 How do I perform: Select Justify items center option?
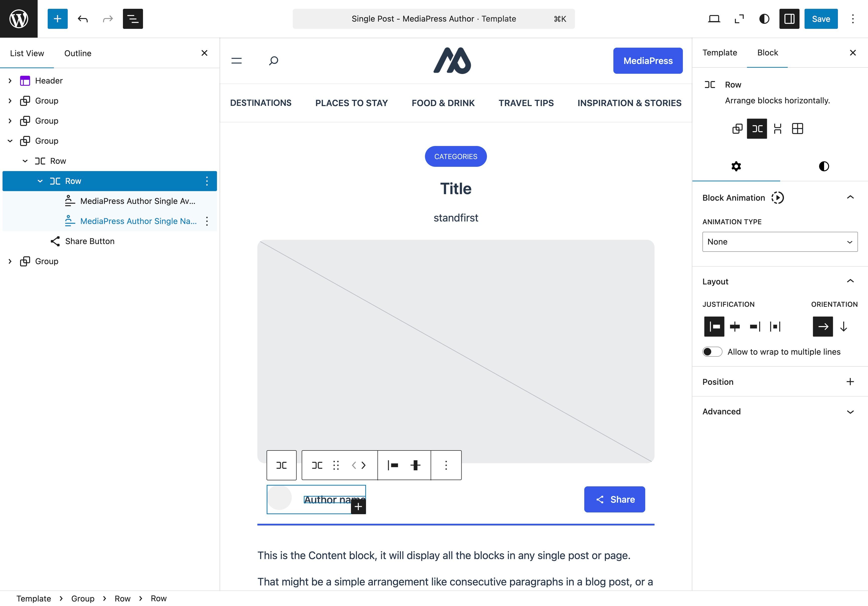tap(735, 327)
